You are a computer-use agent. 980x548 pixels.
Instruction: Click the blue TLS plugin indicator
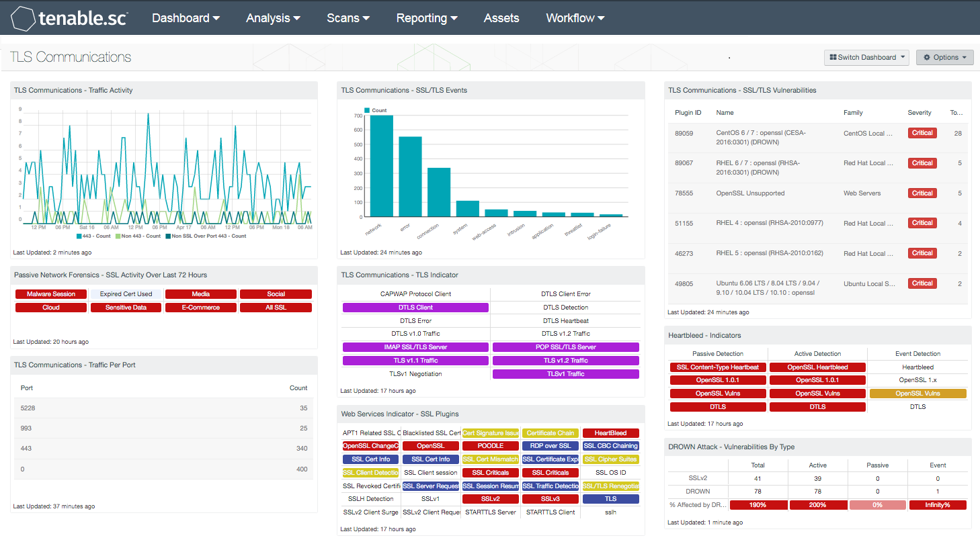(610, 499)
